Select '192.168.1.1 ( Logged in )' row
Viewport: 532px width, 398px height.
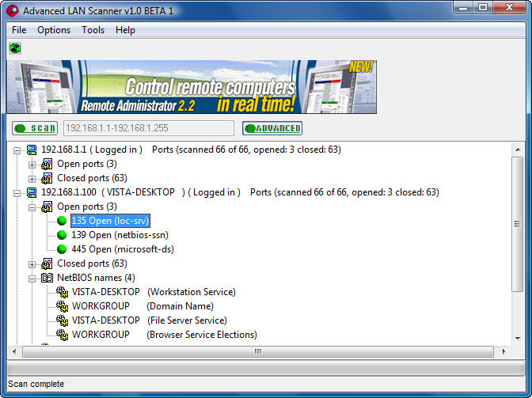191,150
